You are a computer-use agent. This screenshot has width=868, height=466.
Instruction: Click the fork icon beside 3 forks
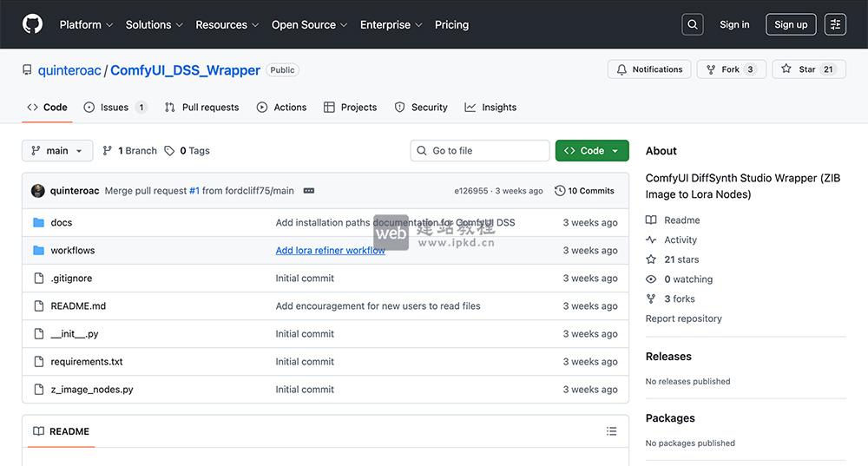pos(651,299)
